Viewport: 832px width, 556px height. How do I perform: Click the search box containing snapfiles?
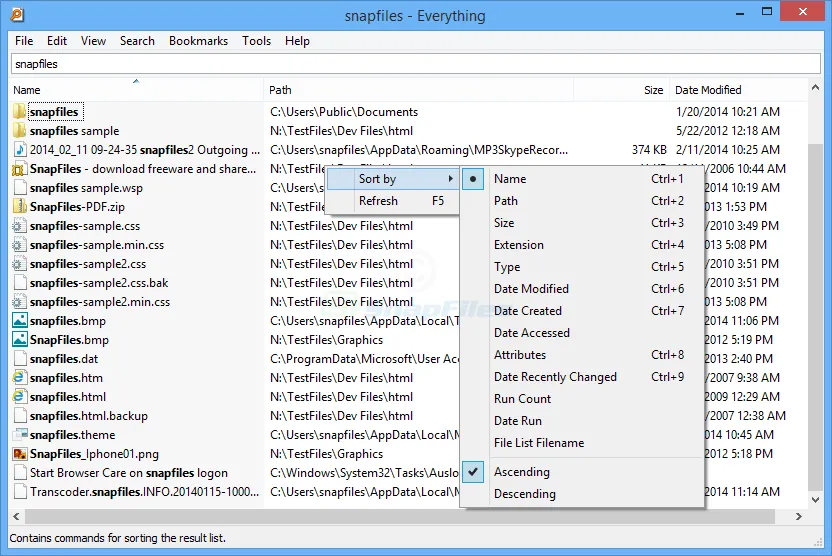pos(415,64)
